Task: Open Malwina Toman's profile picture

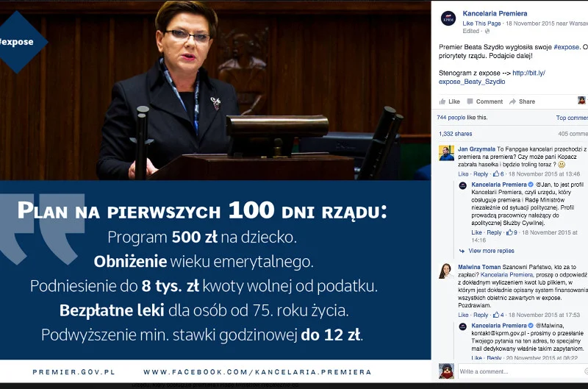Action: (x=446, y=271)
